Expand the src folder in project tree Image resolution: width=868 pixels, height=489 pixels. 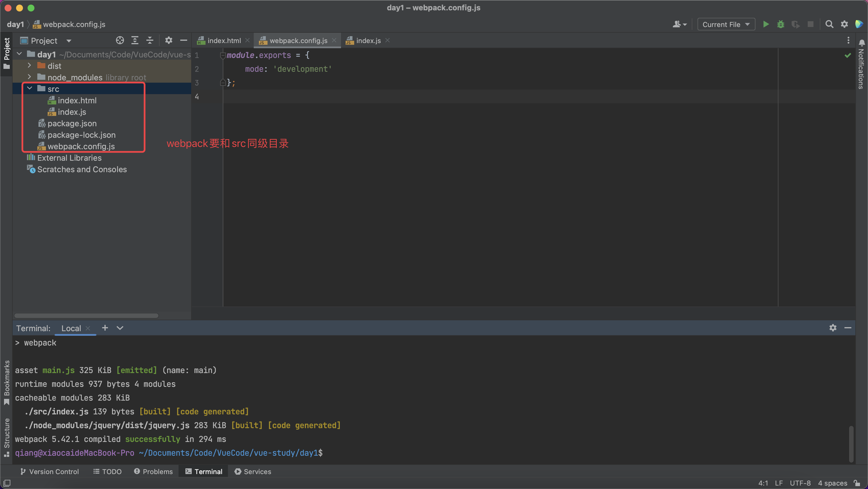tap(29, 88)
